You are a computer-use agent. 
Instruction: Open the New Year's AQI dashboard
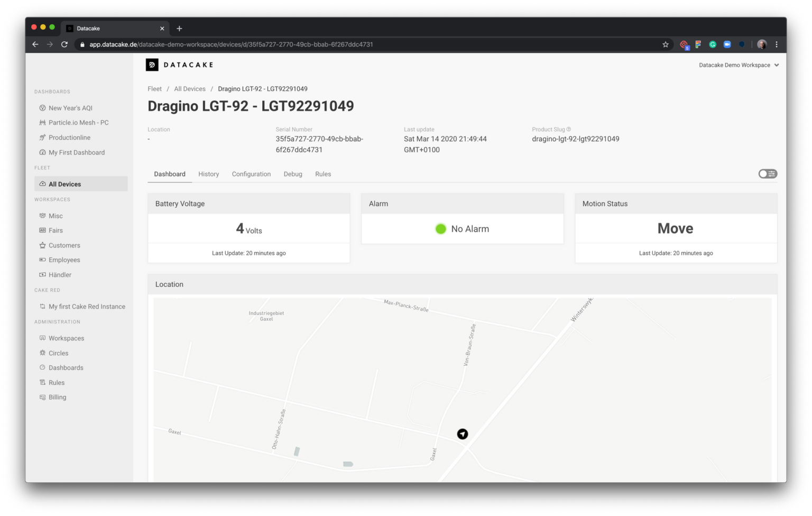tap(70, 108)
